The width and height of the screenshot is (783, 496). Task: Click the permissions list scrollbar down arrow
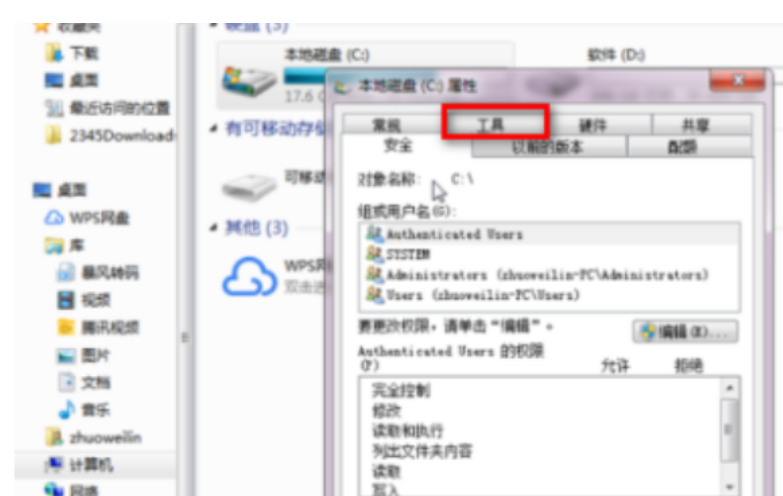(x=730, y=487)
